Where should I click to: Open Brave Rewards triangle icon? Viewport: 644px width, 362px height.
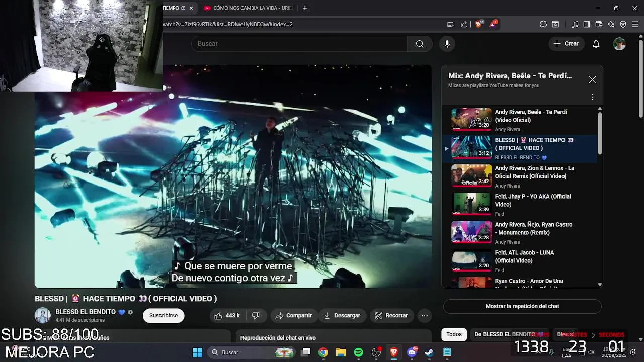(493, 24)
